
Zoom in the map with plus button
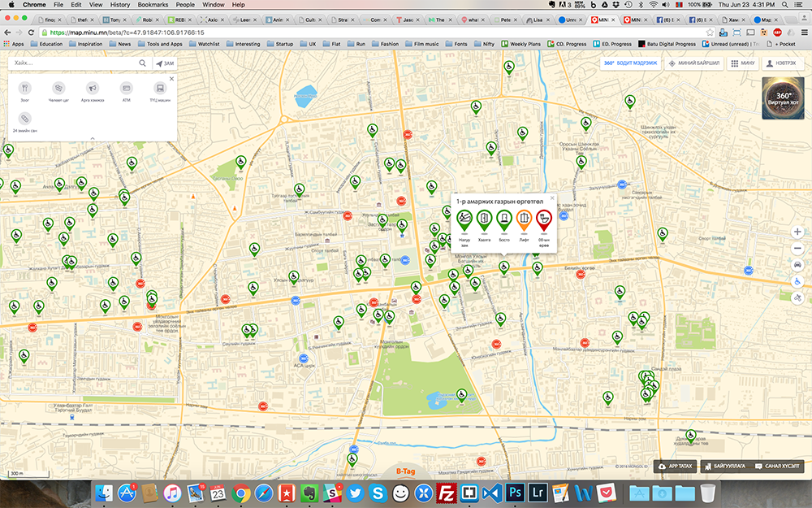(797, 232)
